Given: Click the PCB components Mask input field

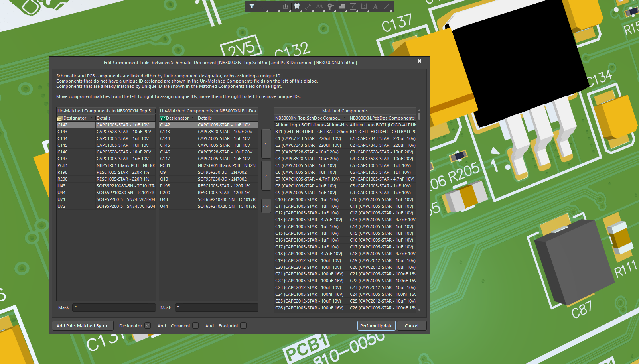Looking at the screenshot, I should click(216, 307).
